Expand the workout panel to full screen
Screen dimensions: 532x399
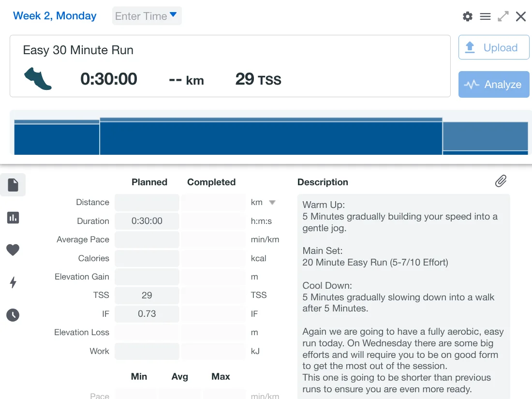point(503,16)
